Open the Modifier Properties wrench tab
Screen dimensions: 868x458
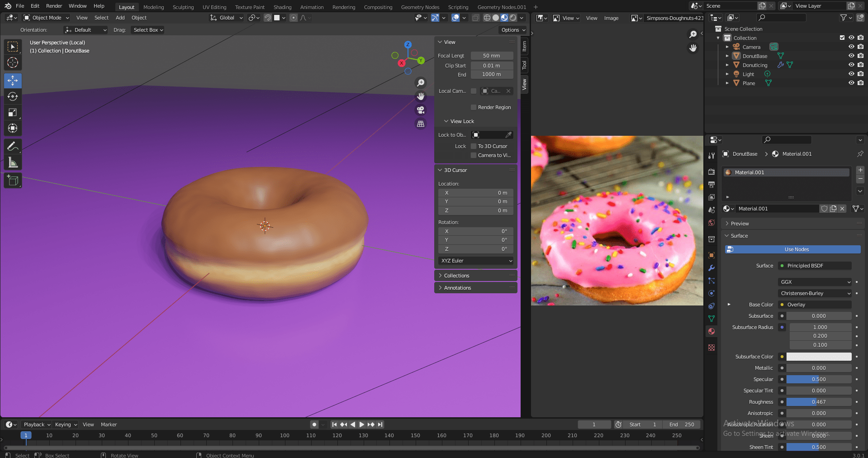coord(711,268)
